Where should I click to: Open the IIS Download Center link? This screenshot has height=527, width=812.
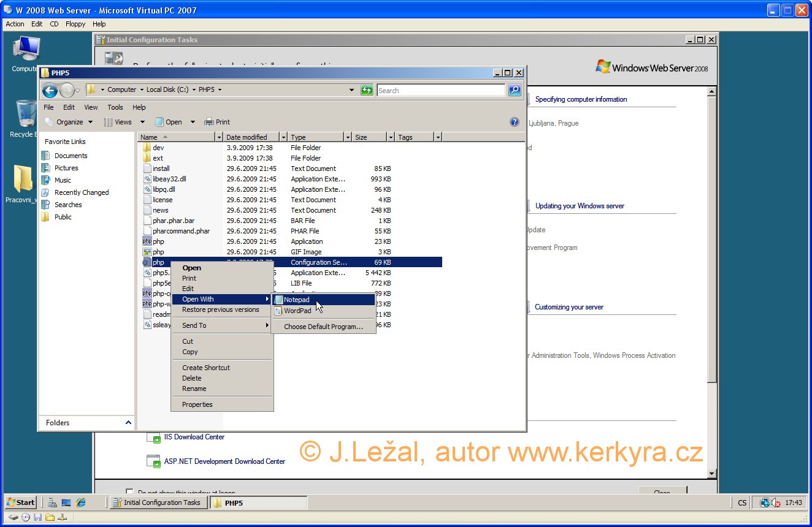pyautogui.click(x=194, y=437)
